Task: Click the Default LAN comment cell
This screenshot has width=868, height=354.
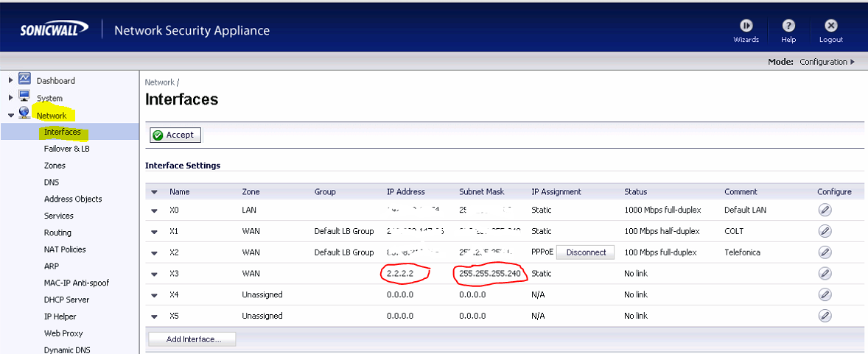Action: pos(745,210)
